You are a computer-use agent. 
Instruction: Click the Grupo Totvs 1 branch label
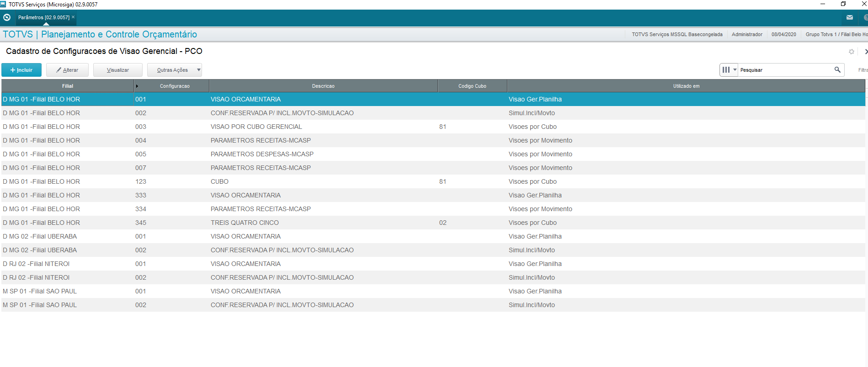pos(836,34)
